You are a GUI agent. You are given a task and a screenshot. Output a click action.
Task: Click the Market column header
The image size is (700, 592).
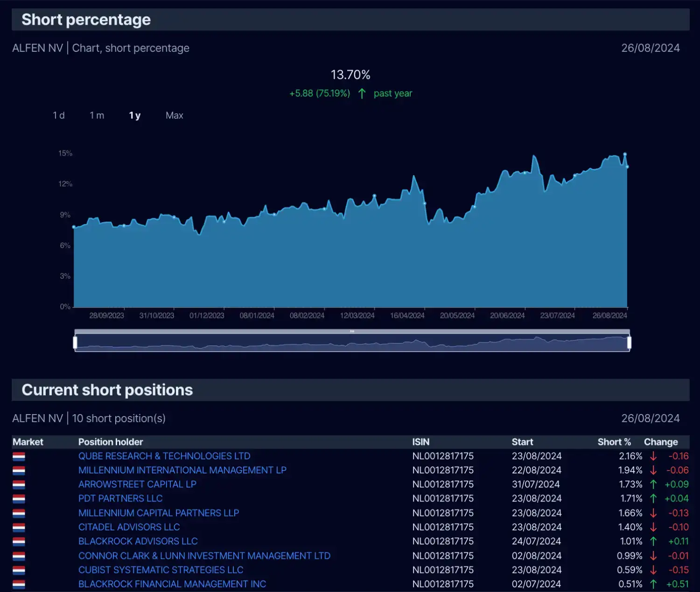click(x=28, y=442)
